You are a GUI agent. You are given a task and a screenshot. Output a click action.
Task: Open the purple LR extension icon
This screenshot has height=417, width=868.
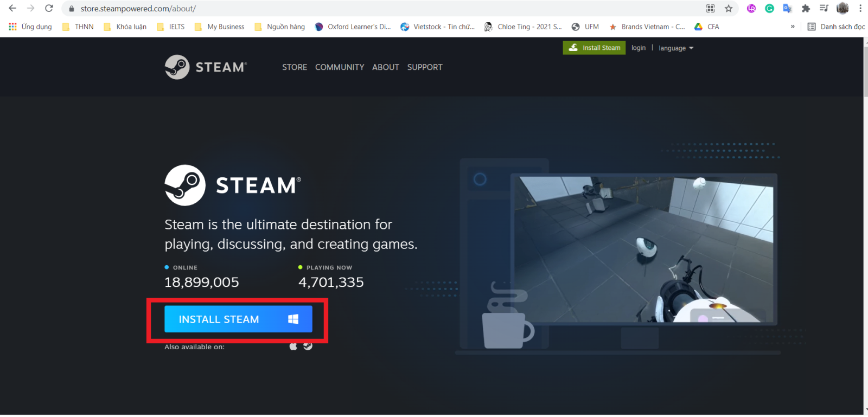pos(751,8)
